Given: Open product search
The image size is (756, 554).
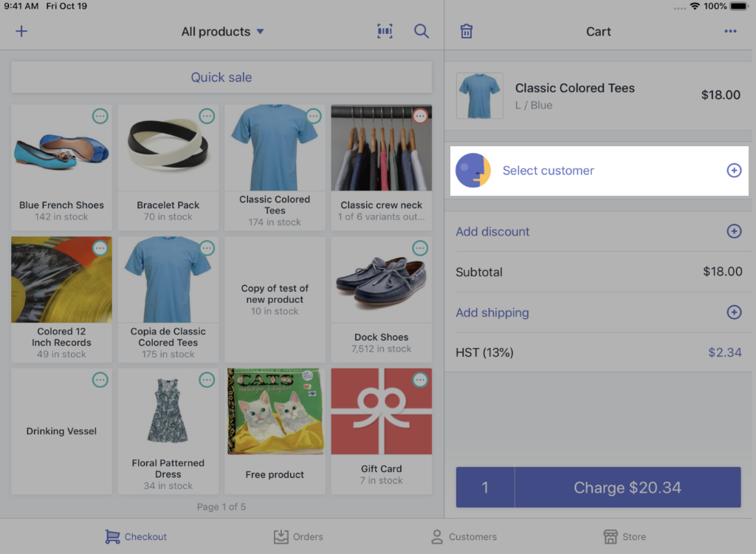Looking at the screenshot, I should click(422, 31).
